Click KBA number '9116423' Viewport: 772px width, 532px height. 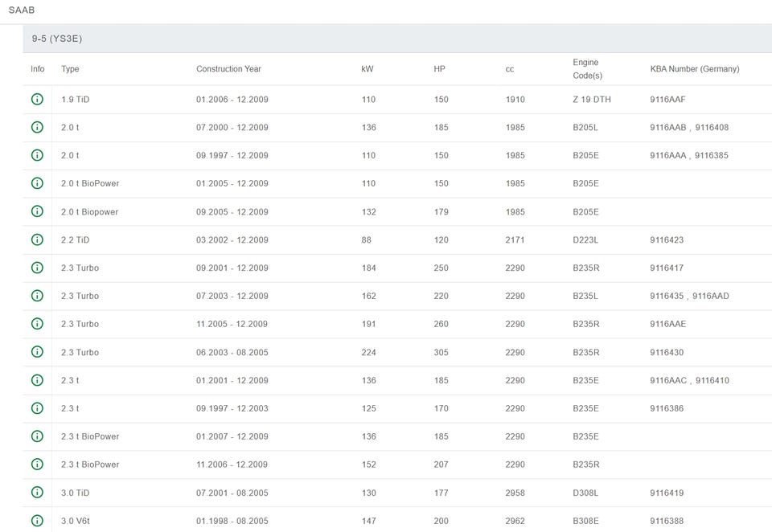pos(667,240)
